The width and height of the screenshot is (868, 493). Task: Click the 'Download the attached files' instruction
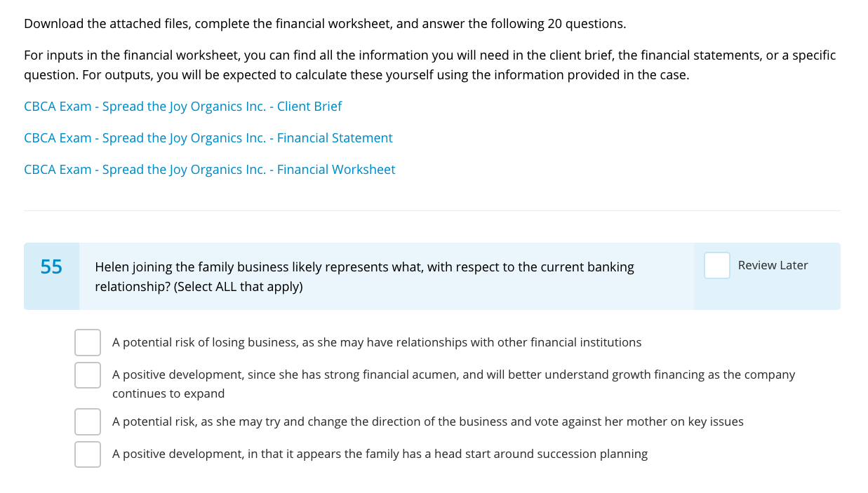click(324, 24)
